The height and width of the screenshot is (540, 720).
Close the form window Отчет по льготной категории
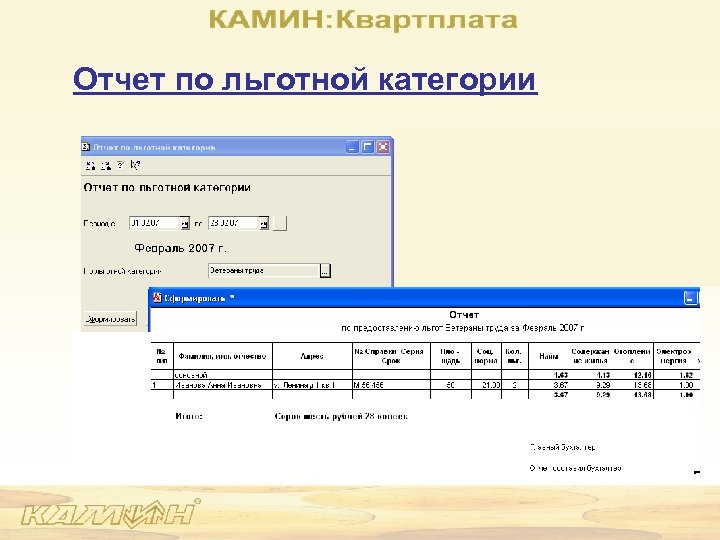[x=383, y=147]
